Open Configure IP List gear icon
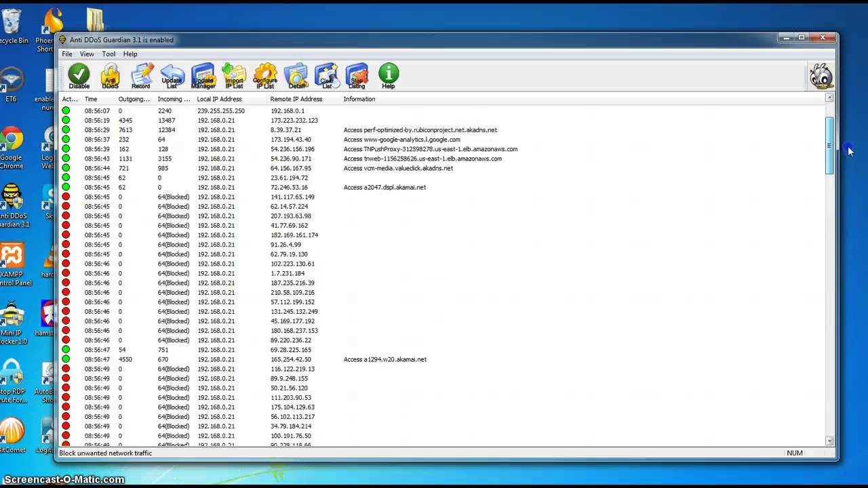This screenshot has width=868, height=488. pos(265,76)
